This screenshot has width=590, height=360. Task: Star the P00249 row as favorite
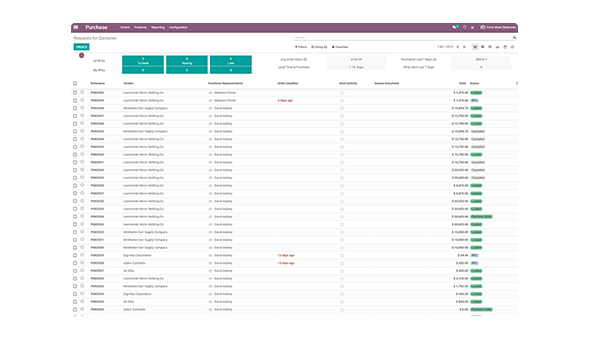82,100
